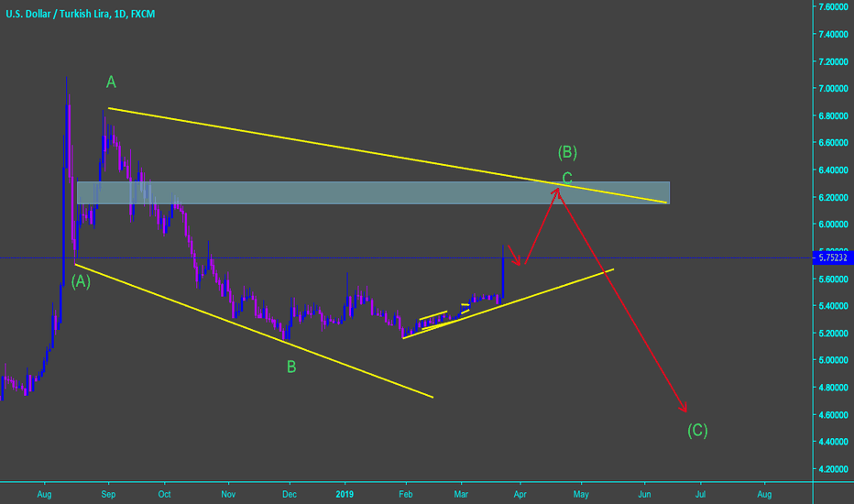Click the 5.20000 price axis label
854x504 pixels.
(833, 333)
